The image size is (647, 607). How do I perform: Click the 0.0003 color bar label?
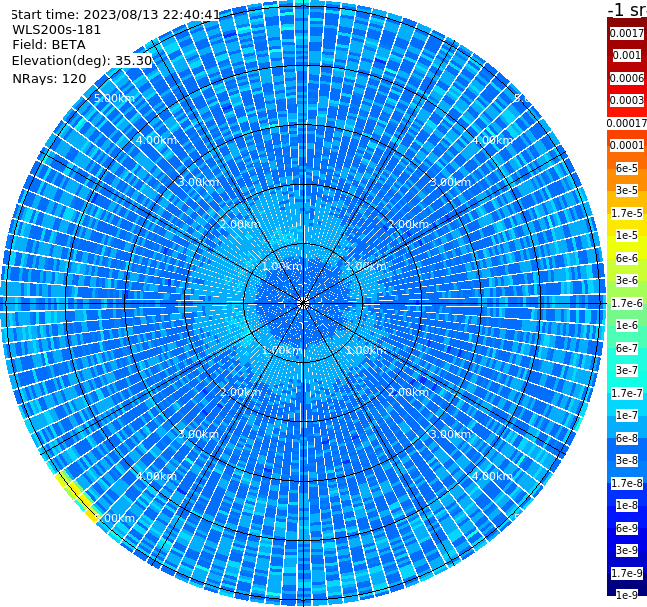coord(627,100)
